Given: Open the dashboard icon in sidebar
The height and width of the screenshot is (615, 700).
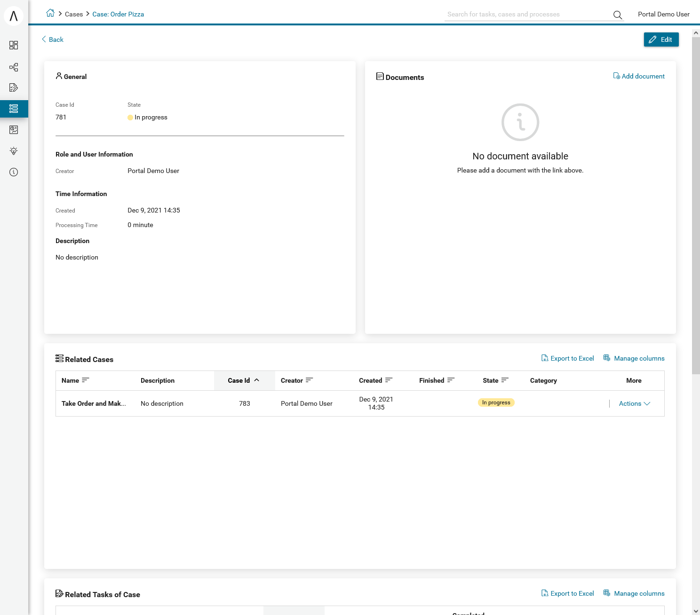Looking at the screenshot, I should 14,45.
